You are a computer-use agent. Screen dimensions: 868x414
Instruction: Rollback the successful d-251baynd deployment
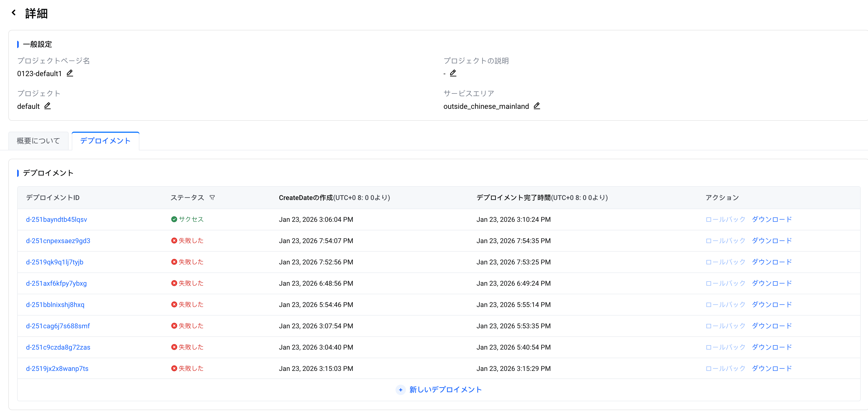(x=726, y=219)
